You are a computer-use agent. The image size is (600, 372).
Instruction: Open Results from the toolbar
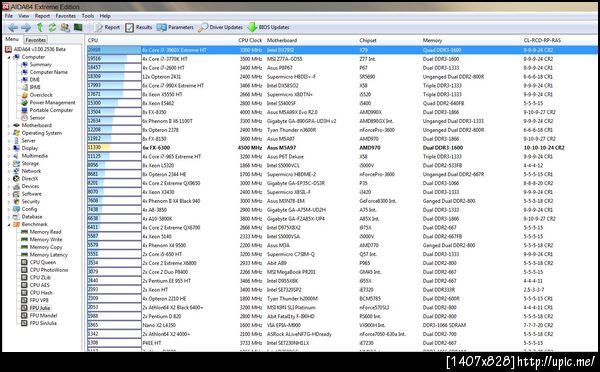[x=139, y=27]
